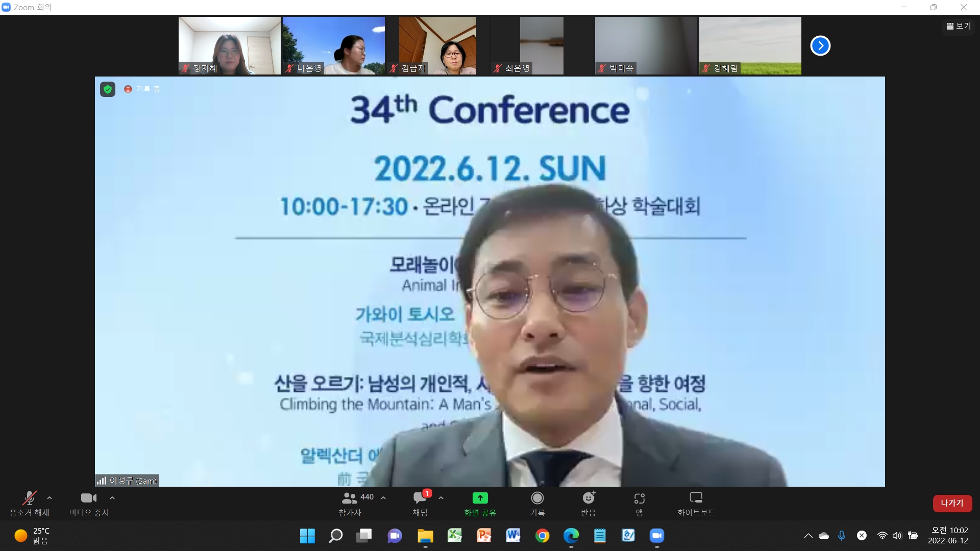Click microphone in-use tray icon
The image size is (980, 551).
842,536
